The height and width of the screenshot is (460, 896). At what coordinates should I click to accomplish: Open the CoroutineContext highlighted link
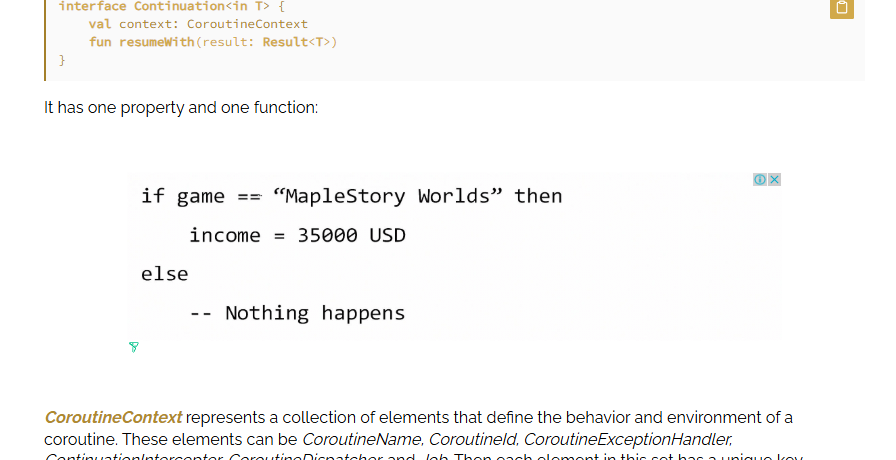[x=113, y=418]
